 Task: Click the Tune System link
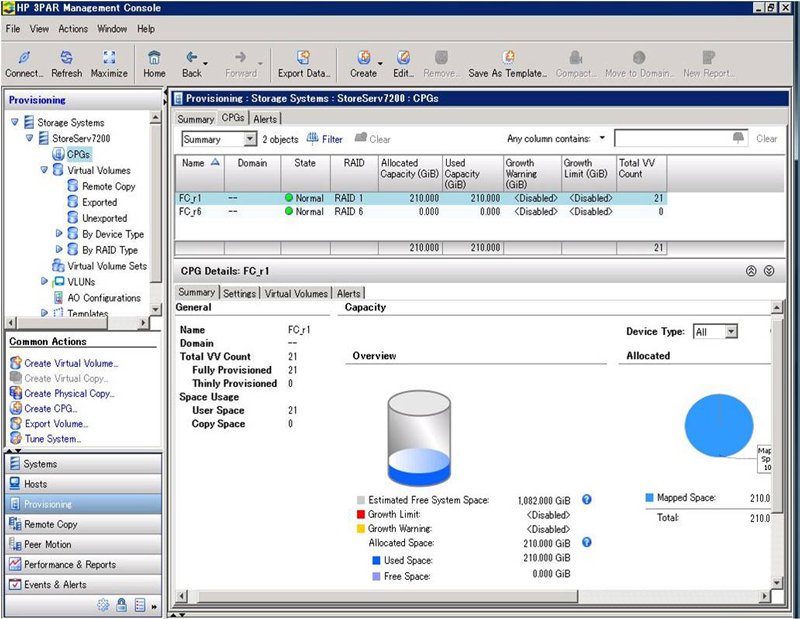click(x=53, y=438)
